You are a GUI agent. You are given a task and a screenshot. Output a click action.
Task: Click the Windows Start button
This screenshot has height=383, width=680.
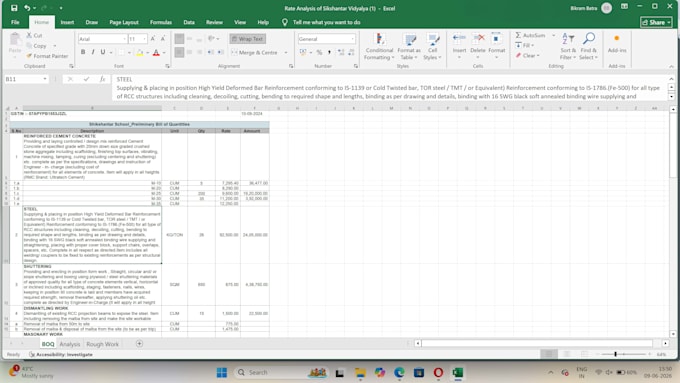222,373
